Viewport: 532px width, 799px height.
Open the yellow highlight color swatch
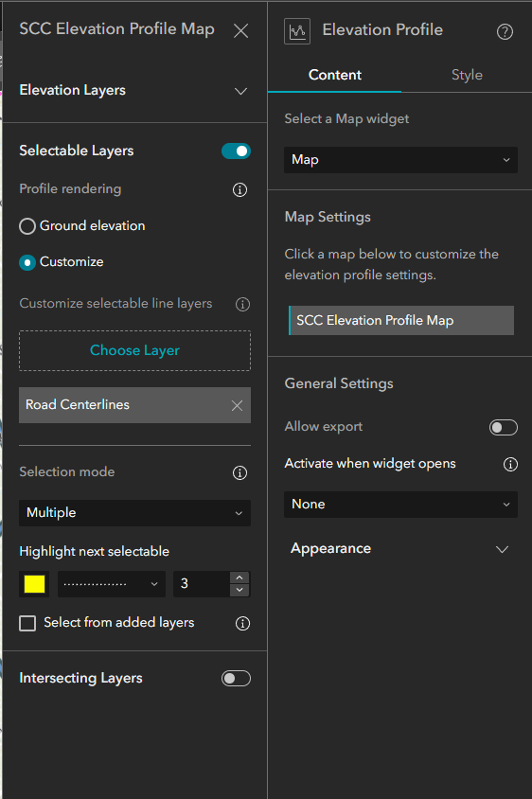[x=35, y=584]
